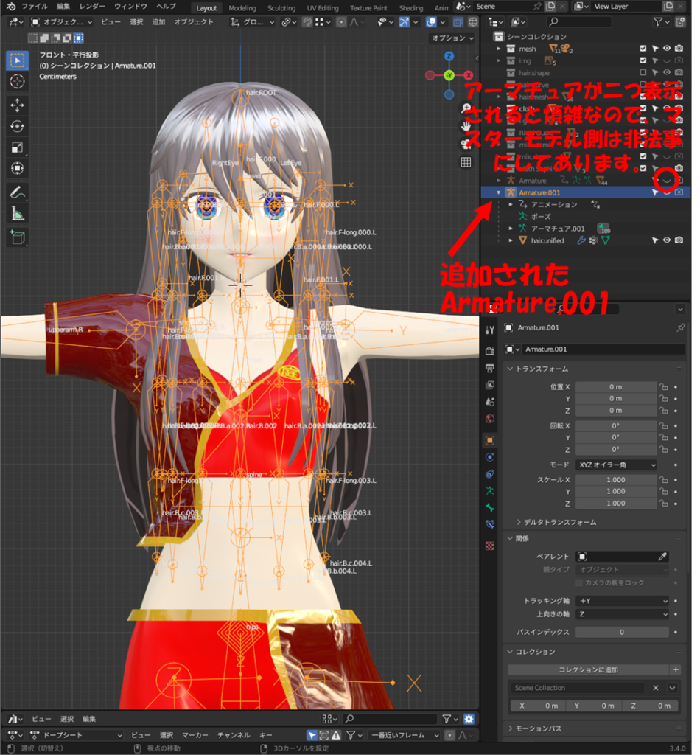Open the transform orientation dropdown (グロ...)
Image resolution: width=700 pixels, height=755 pixels.
click(253, 22)
